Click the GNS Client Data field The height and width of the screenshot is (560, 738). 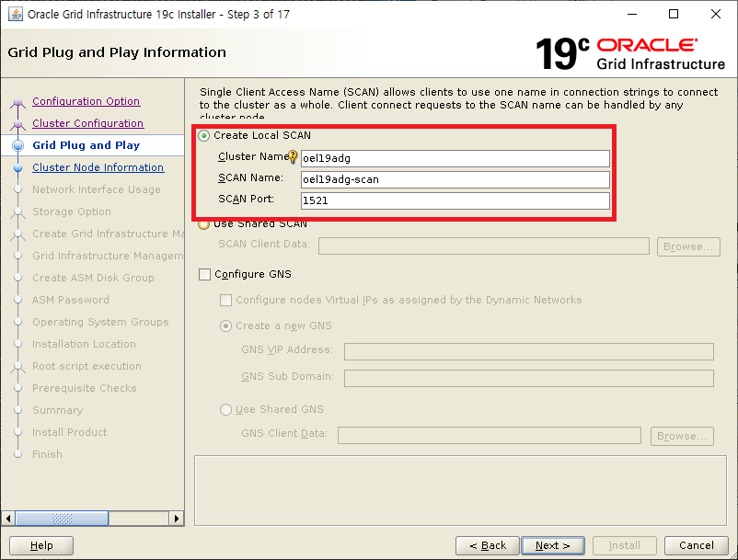[x=490, y=435]
